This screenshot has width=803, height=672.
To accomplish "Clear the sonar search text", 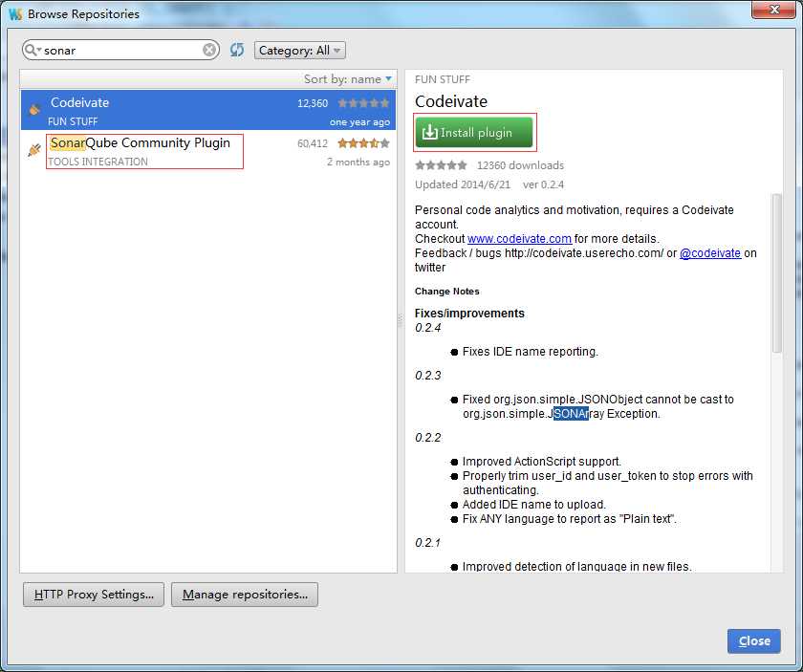I will coord(209,50).
